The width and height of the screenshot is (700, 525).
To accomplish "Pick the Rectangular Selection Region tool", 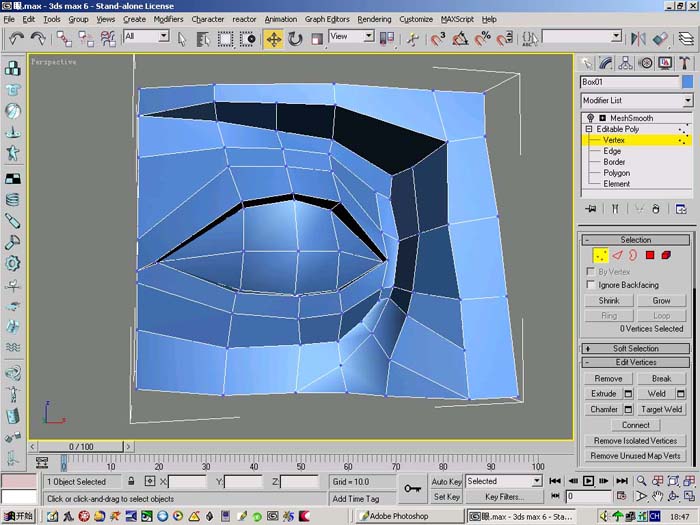I will (225, 39).
